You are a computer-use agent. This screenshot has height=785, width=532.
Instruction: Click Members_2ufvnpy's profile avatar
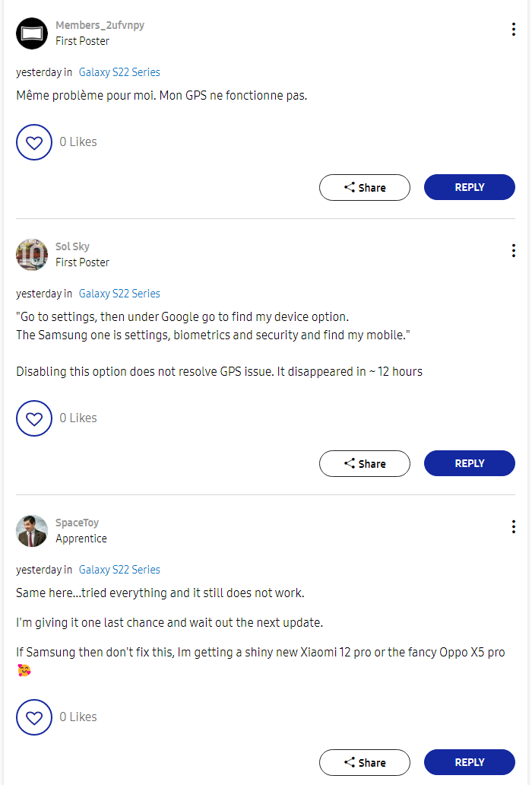(32, 33)
